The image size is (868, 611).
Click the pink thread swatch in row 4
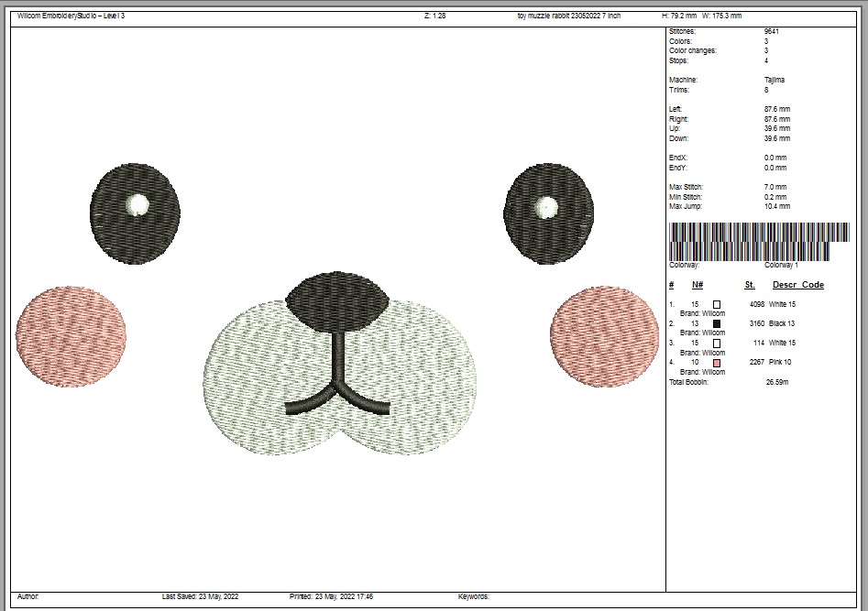click(717, 363)
